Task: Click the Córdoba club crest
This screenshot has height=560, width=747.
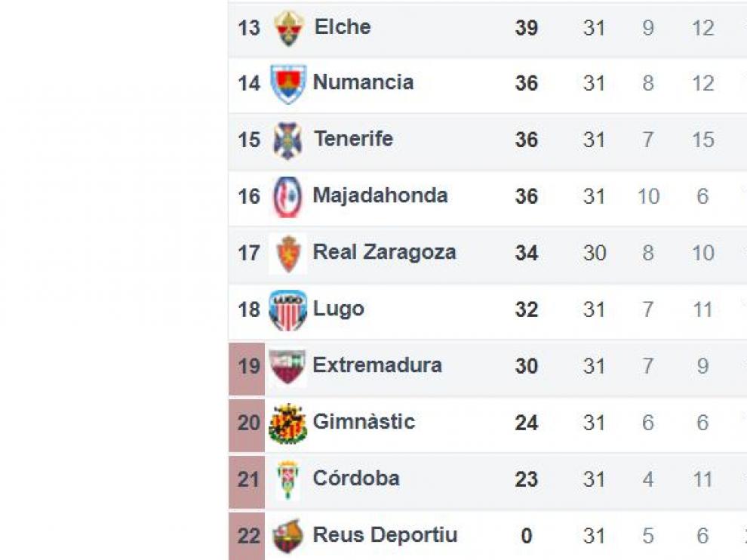Action: point(287,480)
